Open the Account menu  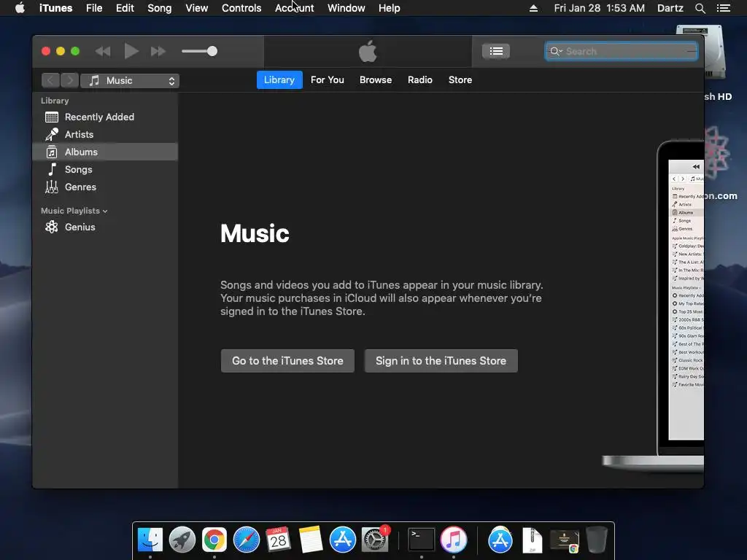click(295, 8)
